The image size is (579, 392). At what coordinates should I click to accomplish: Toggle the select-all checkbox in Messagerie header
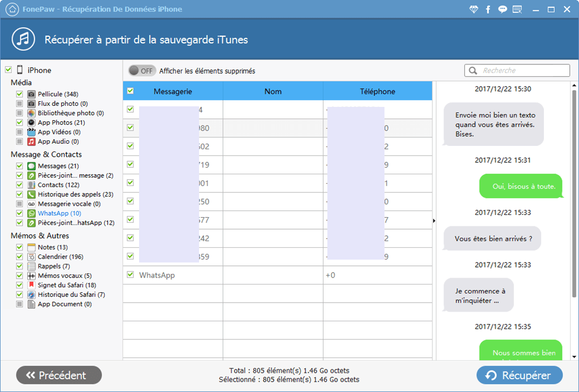tap(131, 91)
